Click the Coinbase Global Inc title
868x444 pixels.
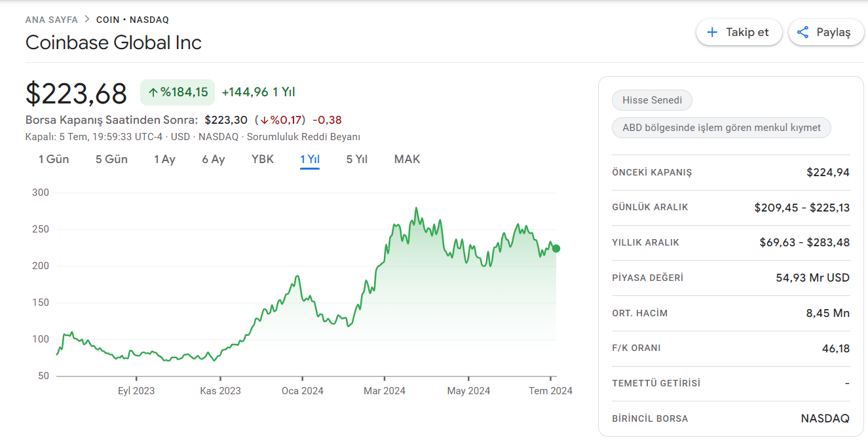click(113, 43)
